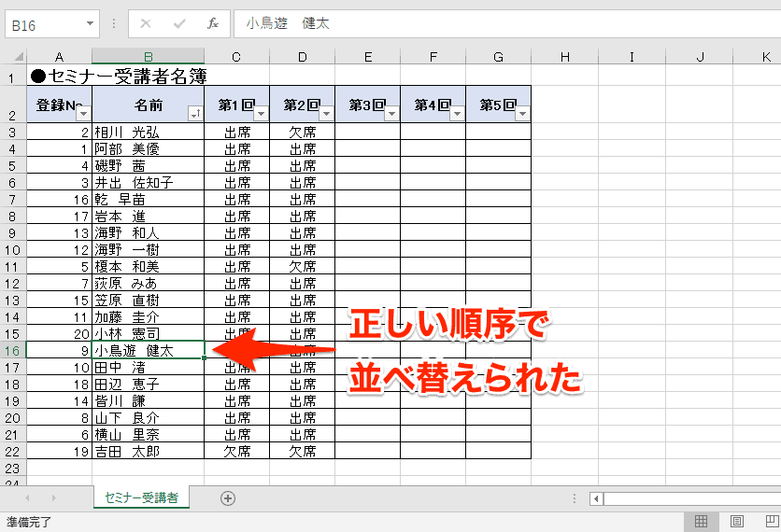781x532 pixels.
Task: Select cell containing 相川 光弘
Action: click(148, 132)
